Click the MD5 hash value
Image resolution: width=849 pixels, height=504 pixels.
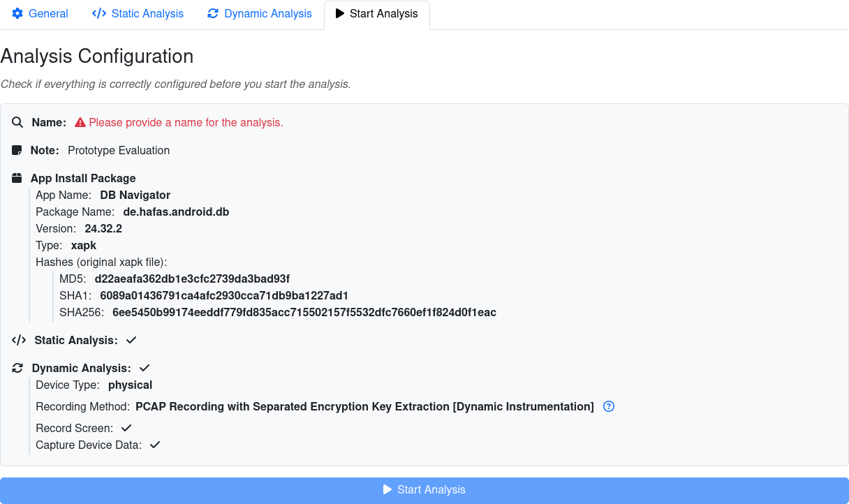192,279
